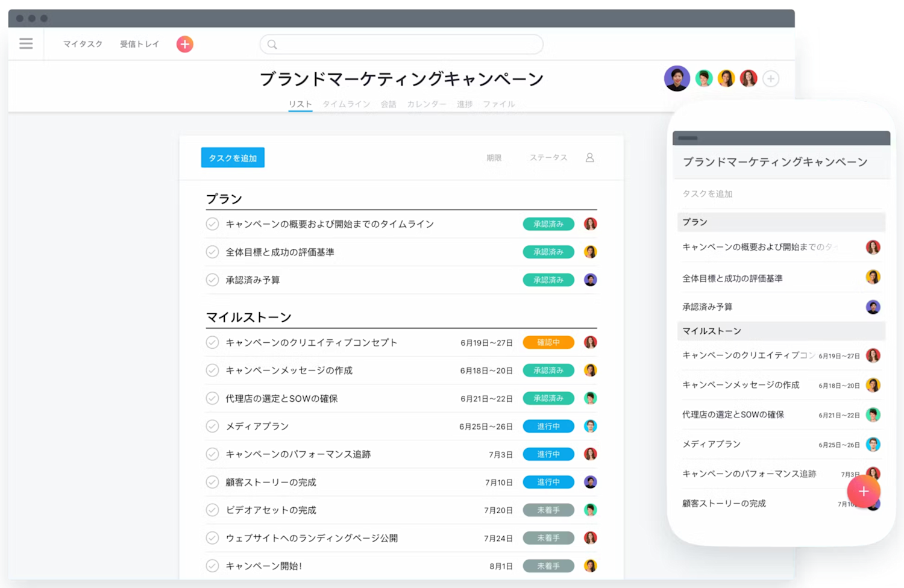Open the hamburger navigation menu

(x=25, y=43)
